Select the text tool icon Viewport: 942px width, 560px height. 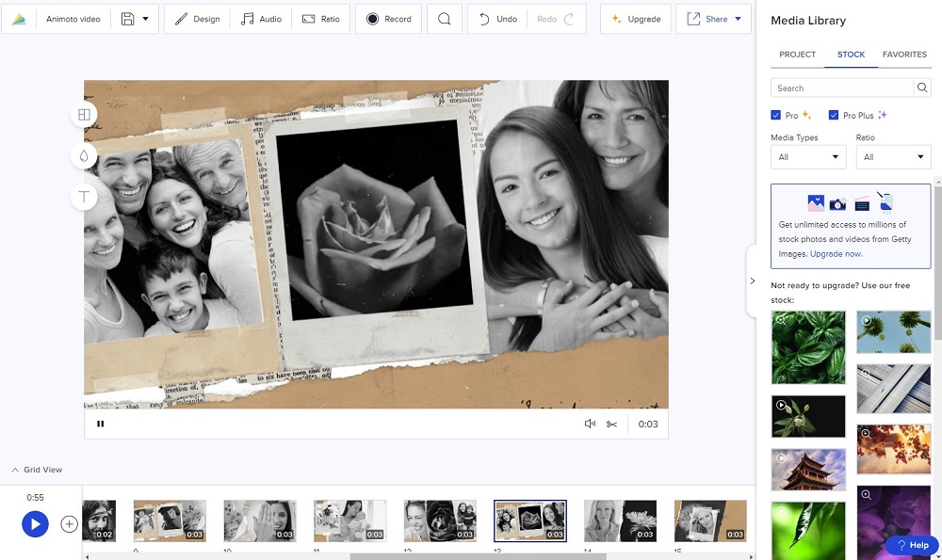point(84,197)
